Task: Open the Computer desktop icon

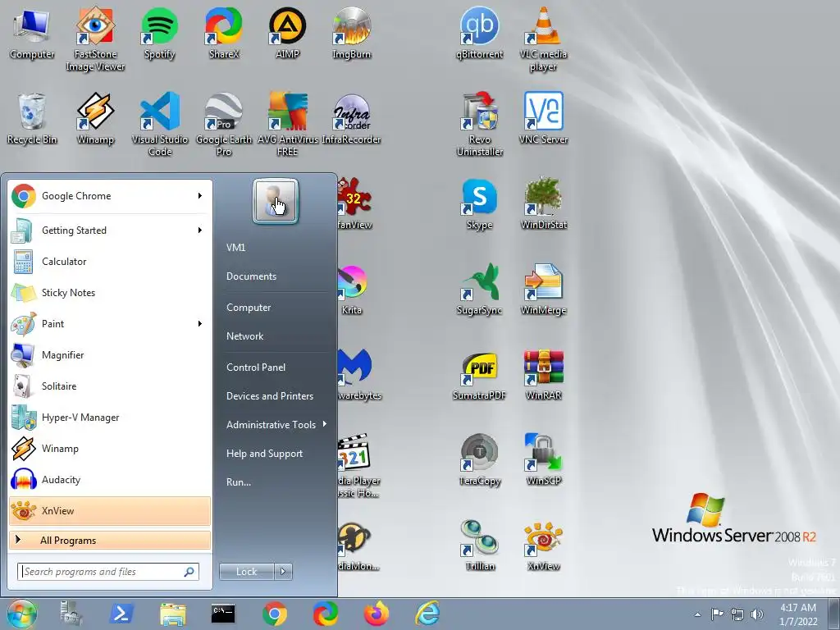Action: click(32, 33)
